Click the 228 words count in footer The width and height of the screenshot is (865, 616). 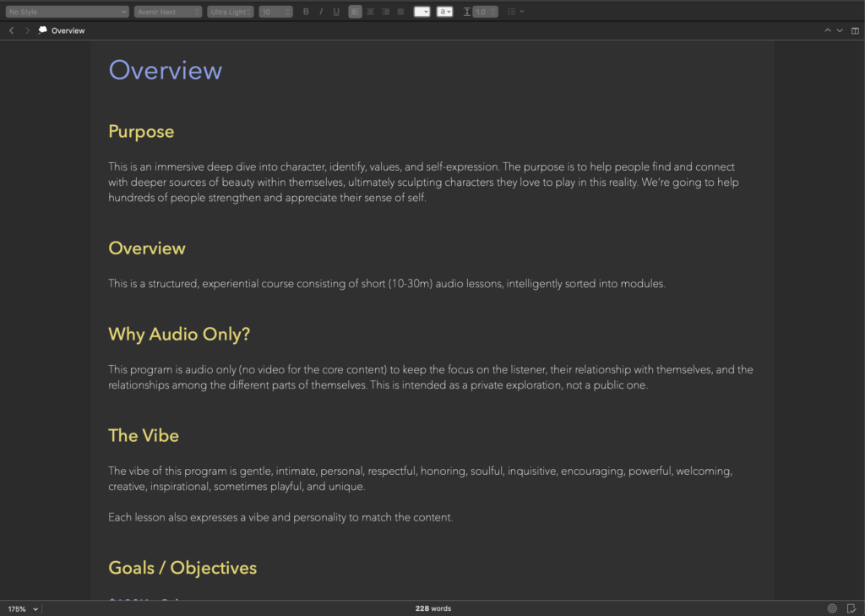(432, 608)
